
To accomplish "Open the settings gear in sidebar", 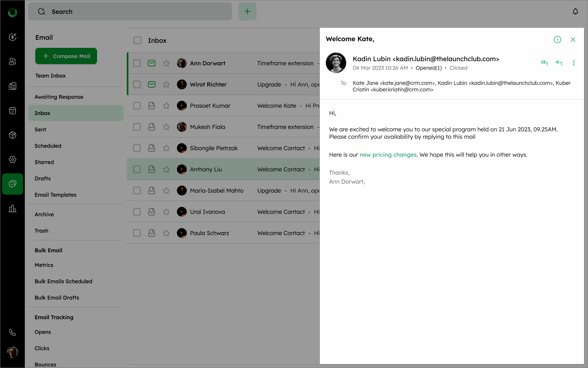I will pos(12,159).
